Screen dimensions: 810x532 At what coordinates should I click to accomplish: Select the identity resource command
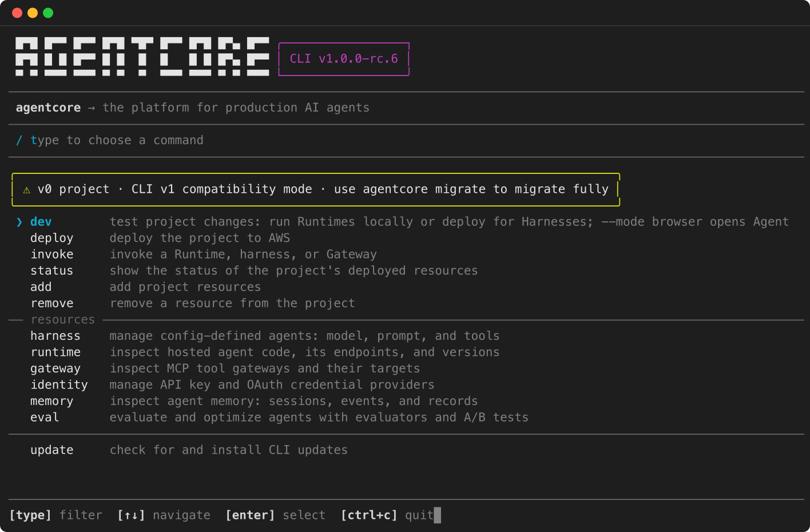59,385
